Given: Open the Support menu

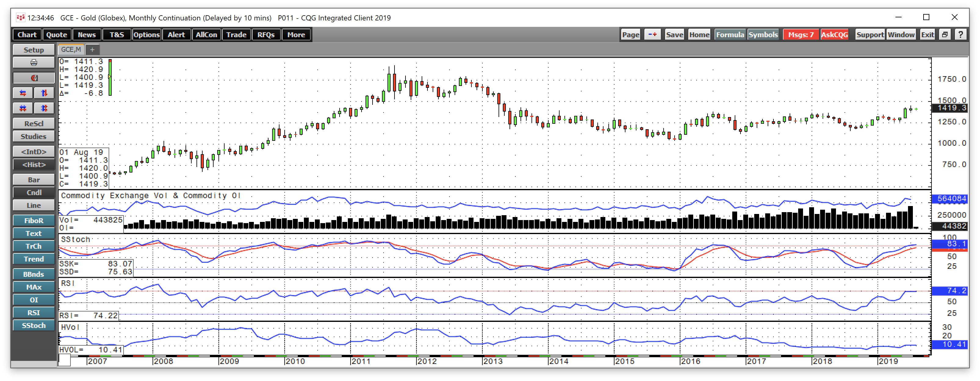Looking at the screenshot, I should [870, 35].
